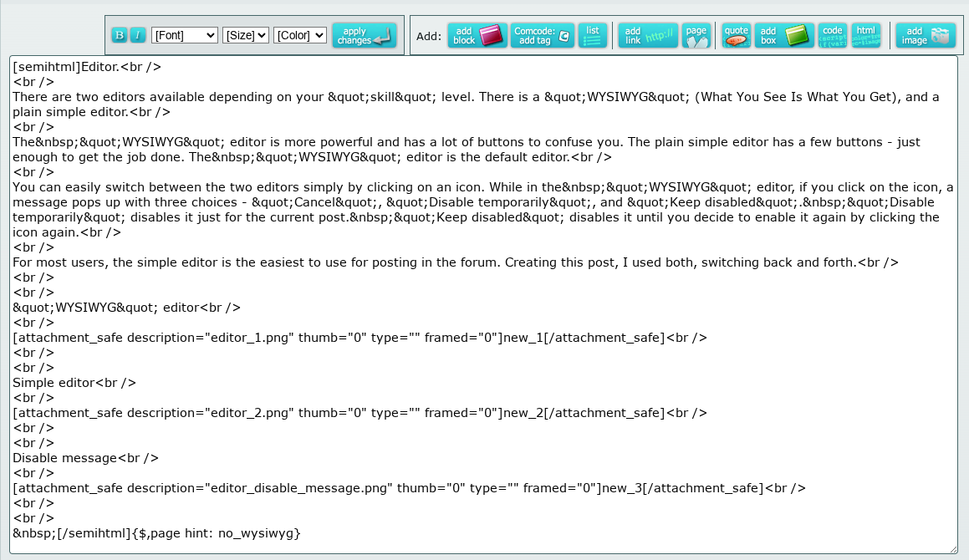
Task: Click the text area resize handle
Action: click(952, 547)
